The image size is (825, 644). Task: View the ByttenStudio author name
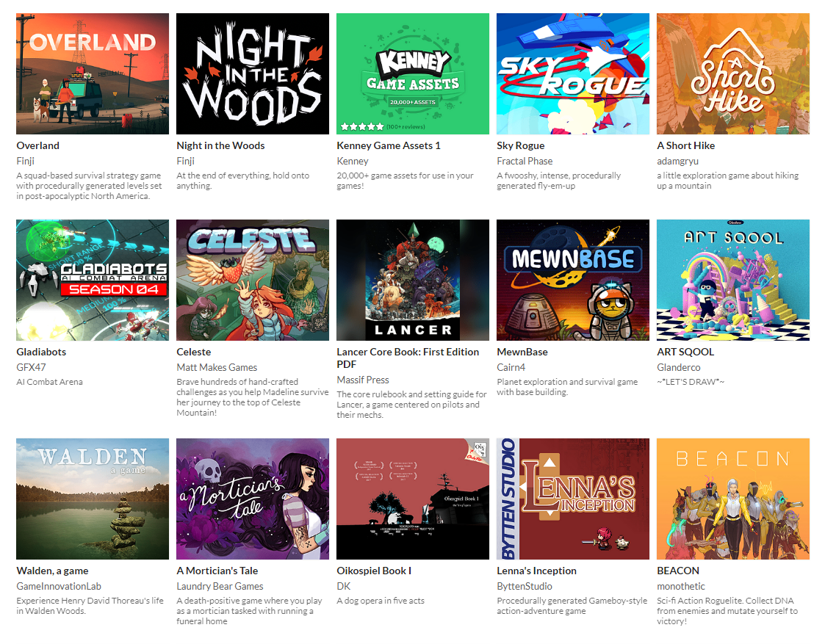click(525, 586)
